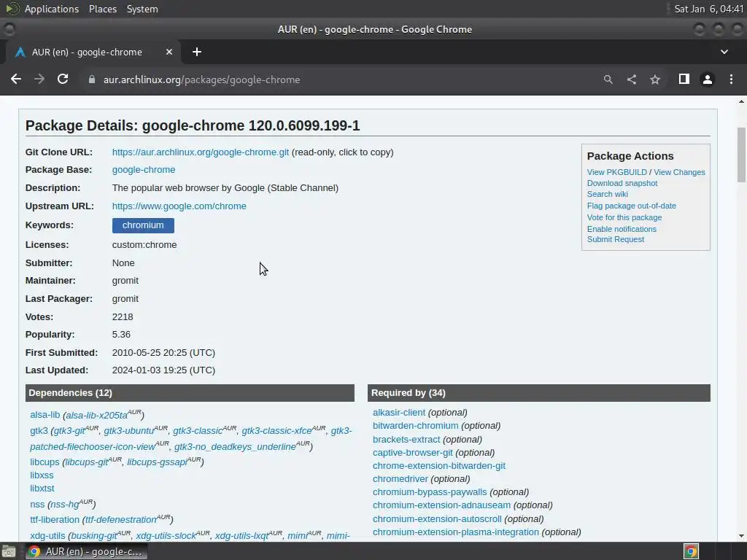Open the nss dependency link
Image resolution: width=747 pixels, height=560 pixels.
coord(37,504)
